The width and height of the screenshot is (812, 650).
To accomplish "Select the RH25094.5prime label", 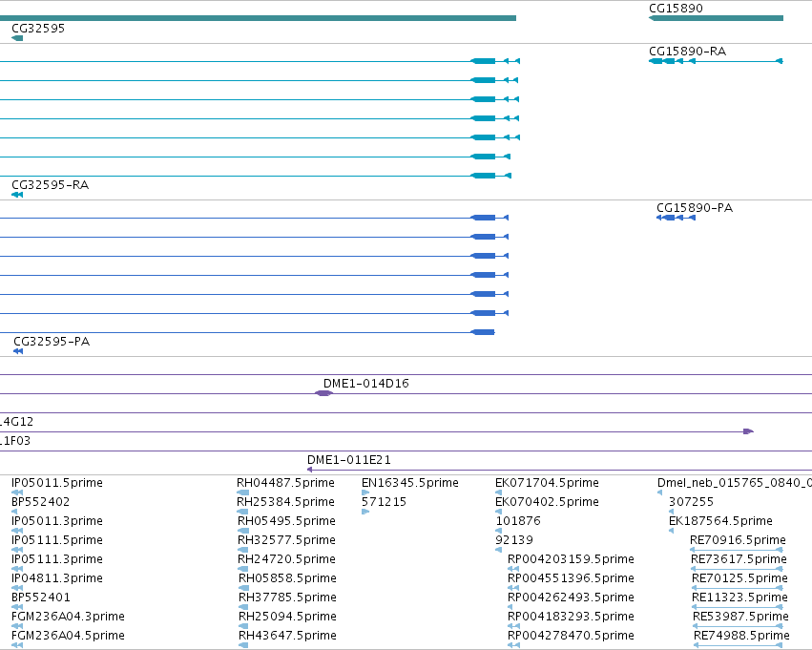I will tap(288, 617).
